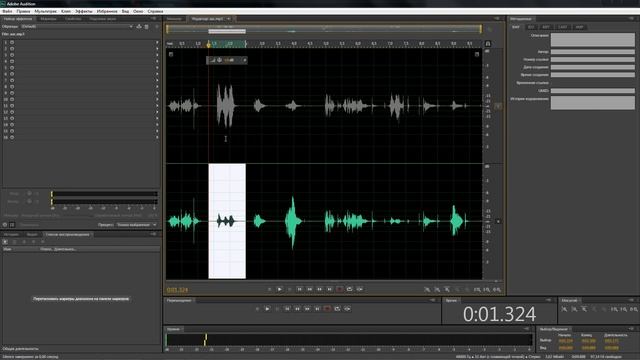Viewport: 640px width, 360px height.
Task: Open the Процесс selection-only dropdown
Action: 136,225
